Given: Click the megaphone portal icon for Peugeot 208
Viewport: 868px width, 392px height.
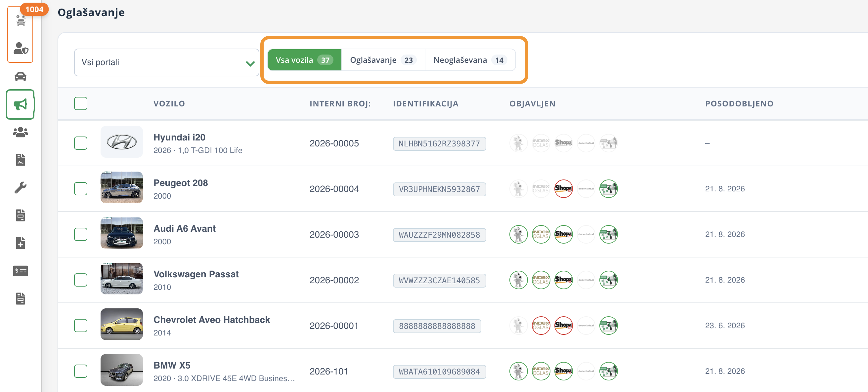Looking at the screenshot, I should click(609, 189).
